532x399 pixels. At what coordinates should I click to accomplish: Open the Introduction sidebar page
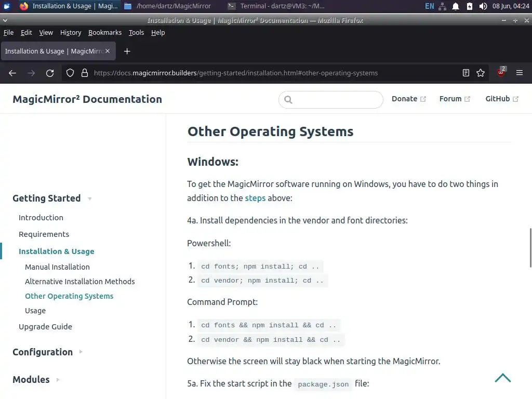click(x=41, y=218)
